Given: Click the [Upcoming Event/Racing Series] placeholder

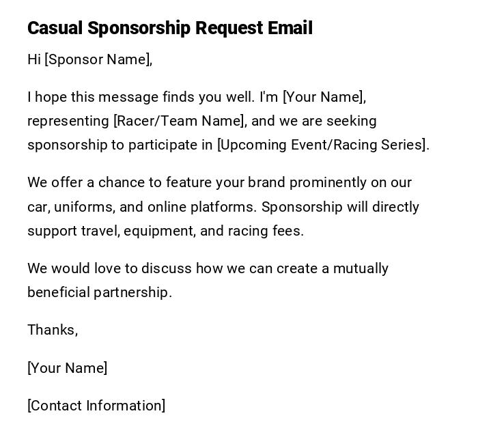Looking at the screenshot, I should [x=322, y=145].
